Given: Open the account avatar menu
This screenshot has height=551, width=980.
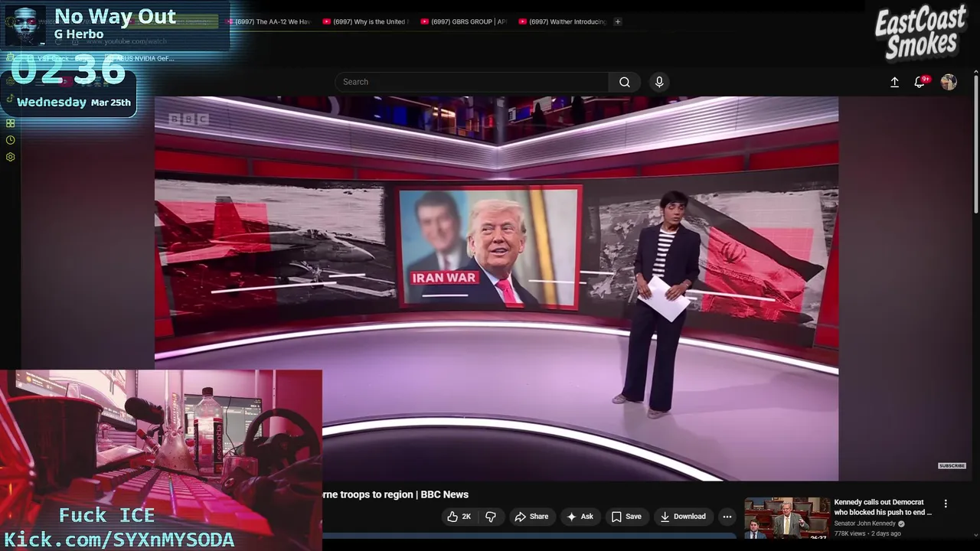Looking at the screenshot, I should (949, 82).
